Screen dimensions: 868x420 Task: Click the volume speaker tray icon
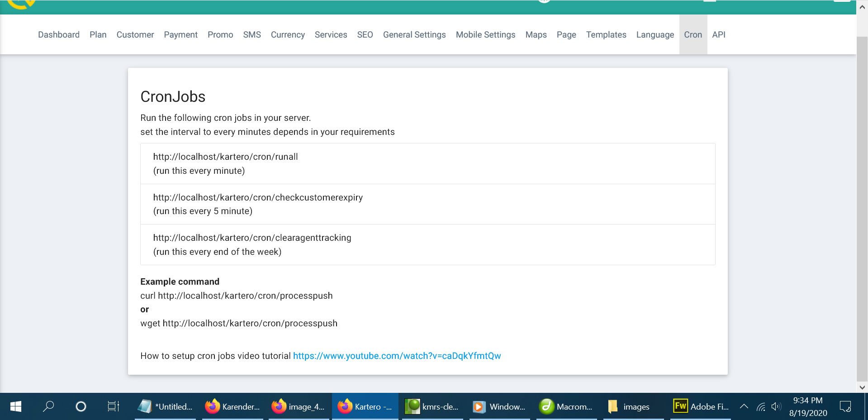click(x=776, y=406)
